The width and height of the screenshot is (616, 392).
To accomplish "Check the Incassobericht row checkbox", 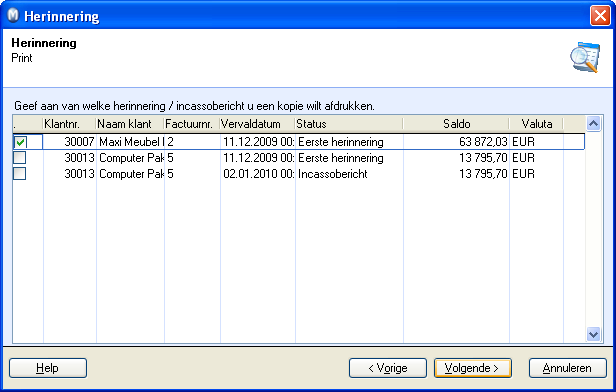I will [20, 174].
